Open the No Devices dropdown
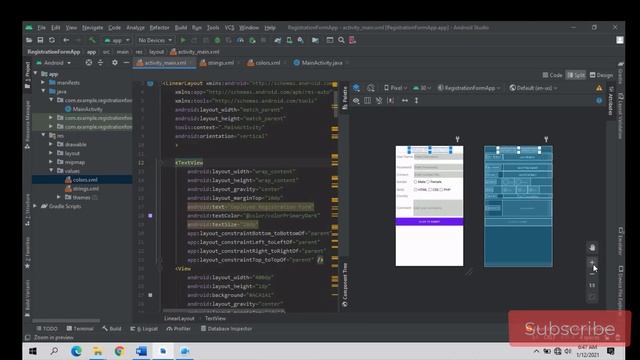This screenshot has width=640, height=360. click(x=155, y=40)
